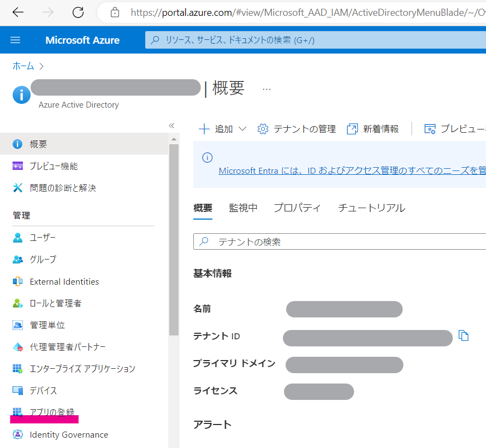Viewport: 486px width, 448px height.
Task: Focus the リソース、サービス、ドキュメントの検索 search box
Action: 315,40
